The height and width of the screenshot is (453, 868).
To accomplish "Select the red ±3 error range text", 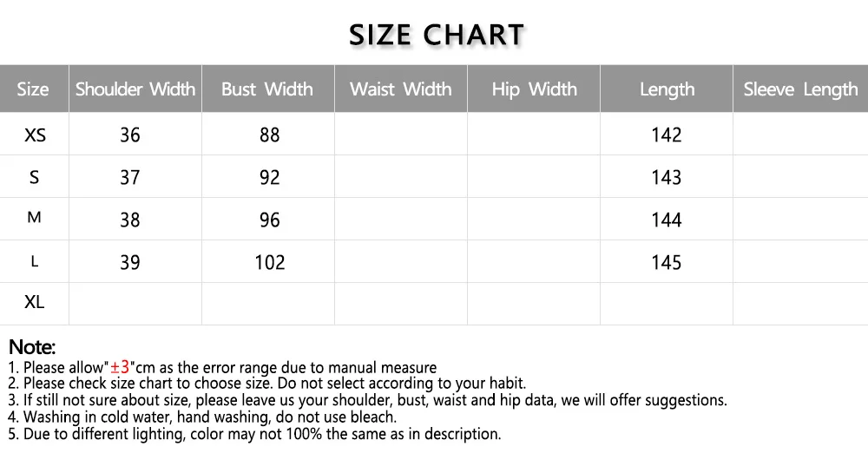I will tap(120, 366).
